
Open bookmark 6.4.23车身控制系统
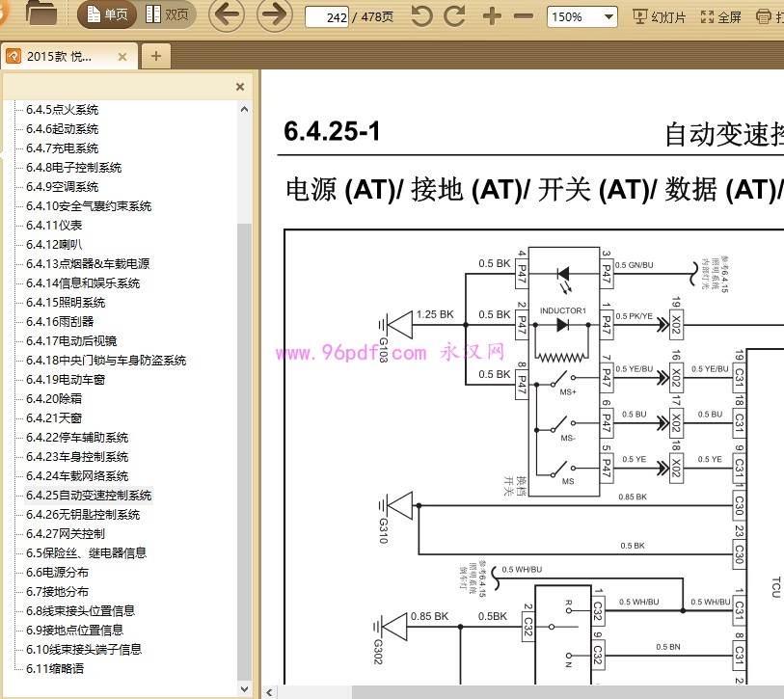77,457
